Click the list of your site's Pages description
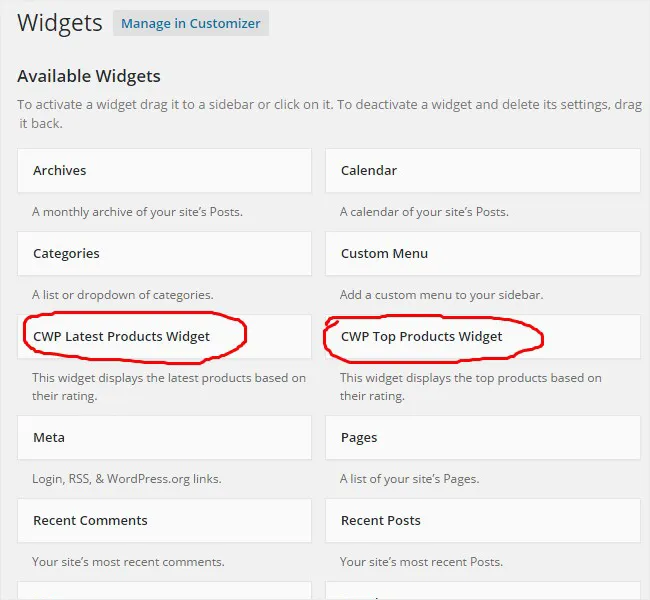This screenshot has width=650, height=600. 409,479
